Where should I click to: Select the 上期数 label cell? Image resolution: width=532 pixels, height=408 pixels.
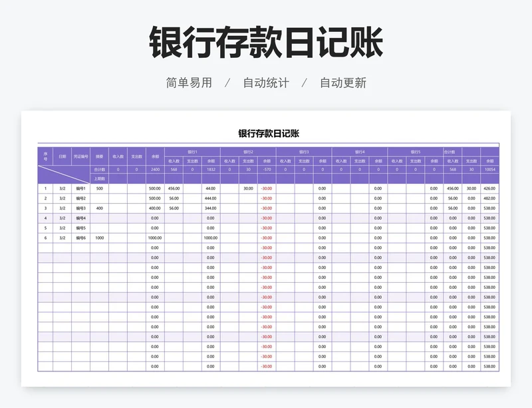(99, 178)
